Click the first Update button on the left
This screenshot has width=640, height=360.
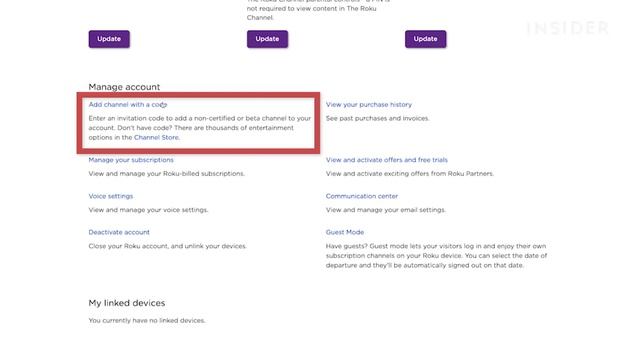click(109, 39)
